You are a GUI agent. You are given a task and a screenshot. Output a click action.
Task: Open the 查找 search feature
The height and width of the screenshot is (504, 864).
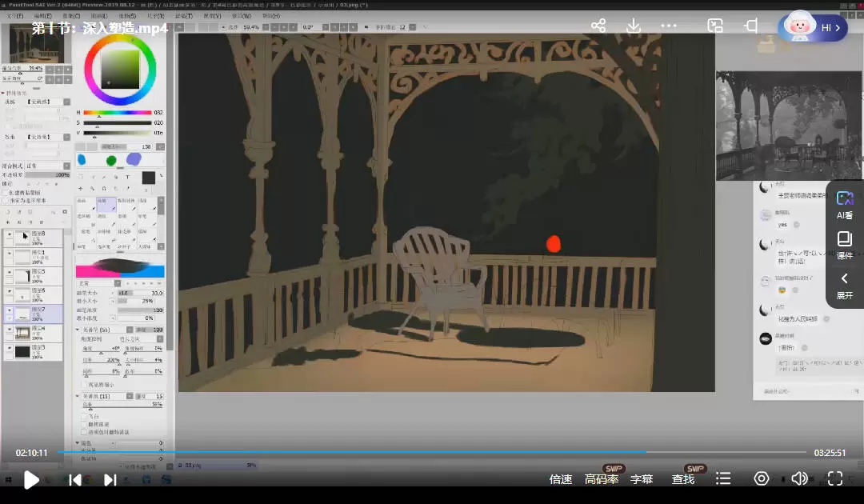pyautogui.click(x=683, y=479)
